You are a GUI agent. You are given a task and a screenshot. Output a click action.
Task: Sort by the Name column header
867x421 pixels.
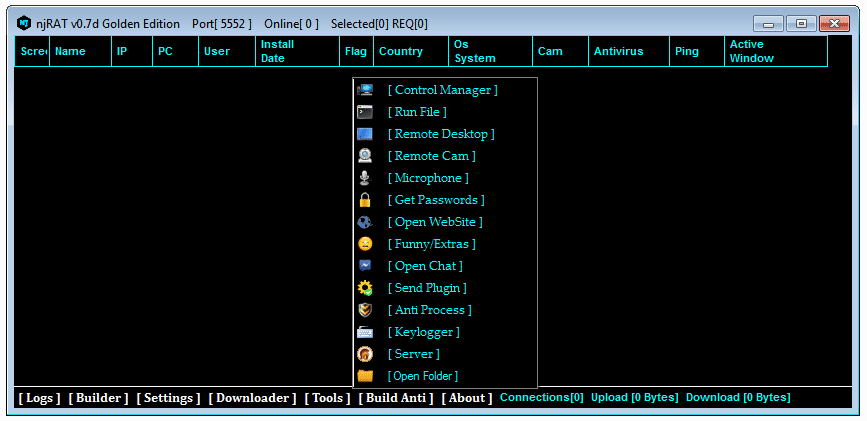[x=81, y=51]
